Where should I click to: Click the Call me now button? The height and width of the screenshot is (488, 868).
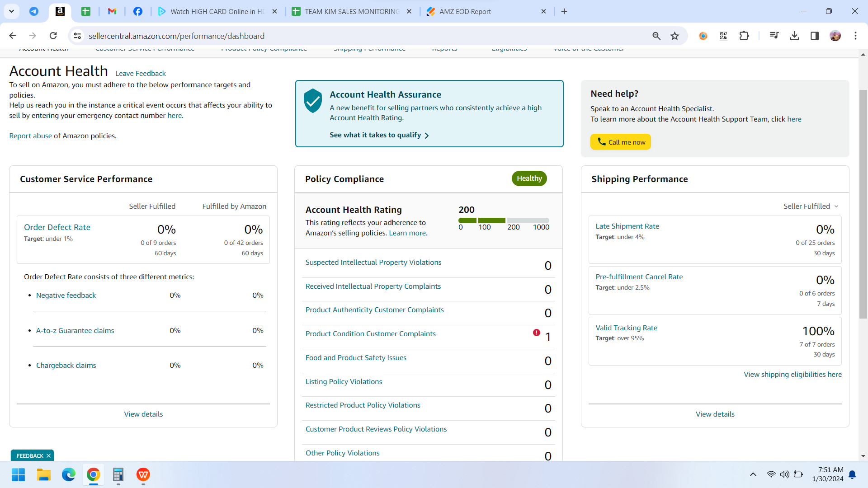coord(620,142)
